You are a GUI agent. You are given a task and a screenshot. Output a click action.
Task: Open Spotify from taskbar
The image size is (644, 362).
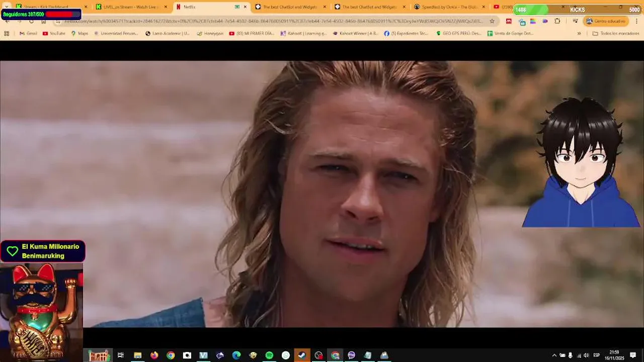pos(269,355)
